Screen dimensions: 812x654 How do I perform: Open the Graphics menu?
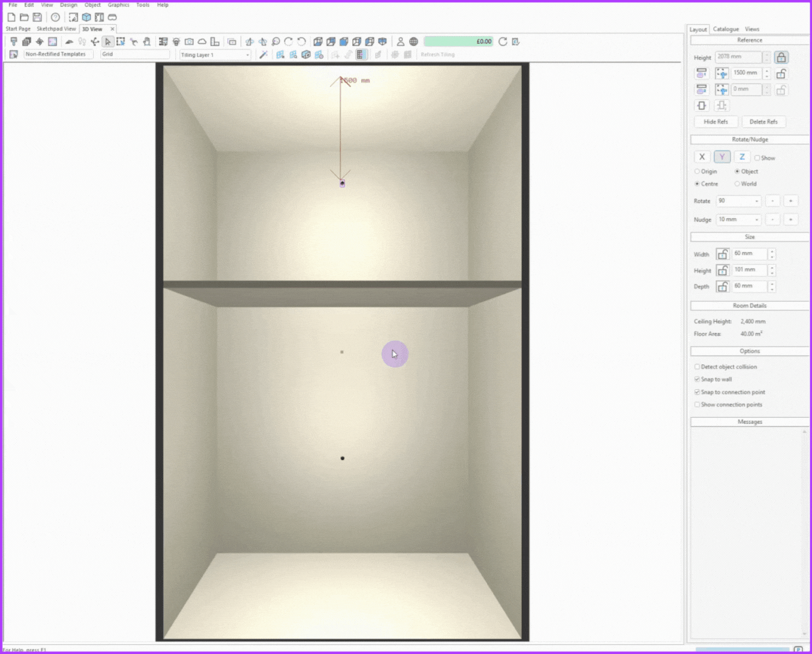(118, 5)
